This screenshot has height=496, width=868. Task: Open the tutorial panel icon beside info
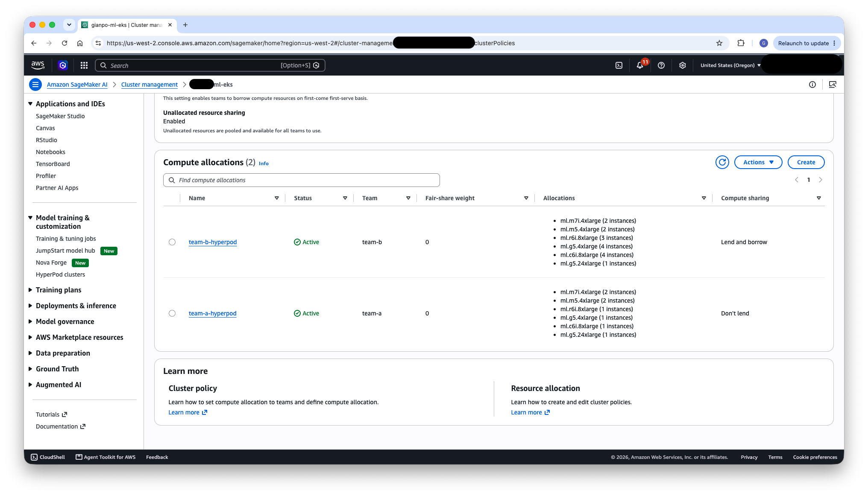[833, 85]
